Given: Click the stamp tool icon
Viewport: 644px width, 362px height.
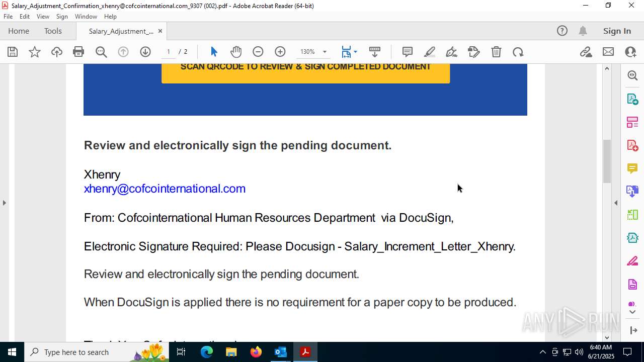Looking at the screenshot, I should tap(474, 52).
